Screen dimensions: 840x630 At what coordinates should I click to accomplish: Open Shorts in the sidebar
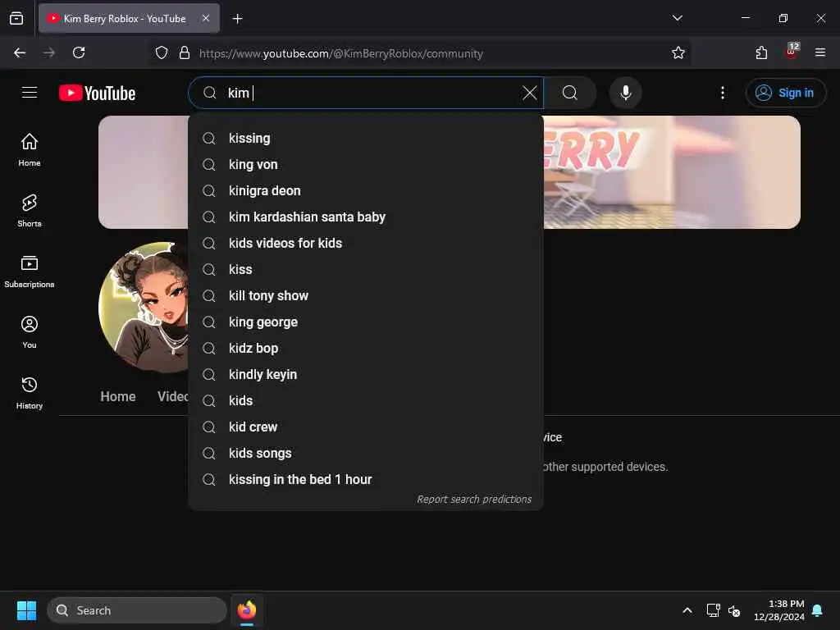(30, 211)
